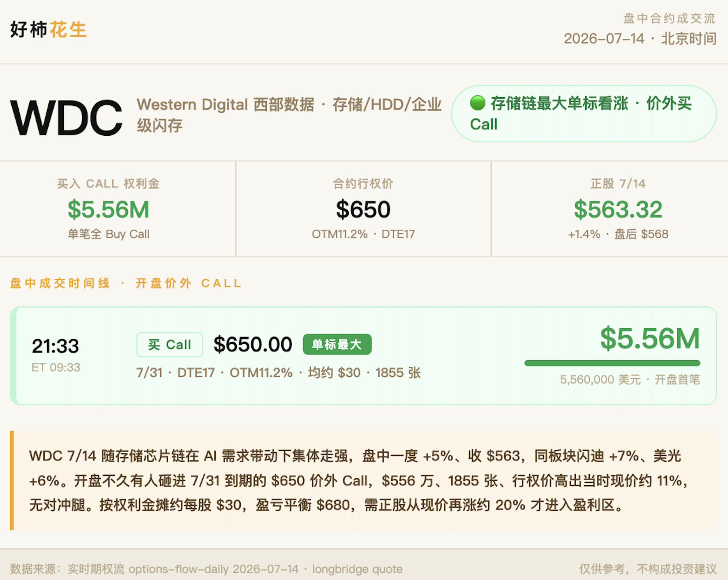Click the $650.00 price in the trade card

253,344
